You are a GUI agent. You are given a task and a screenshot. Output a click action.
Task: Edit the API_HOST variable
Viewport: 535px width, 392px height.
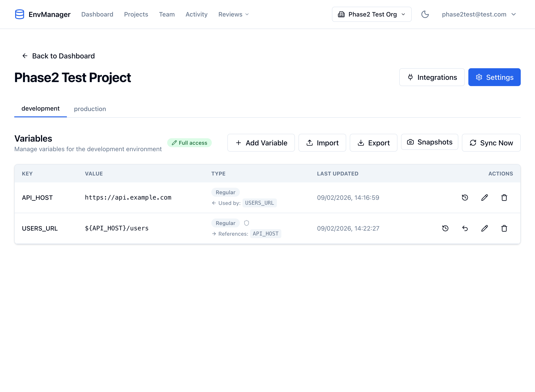(x=484, y=197)
